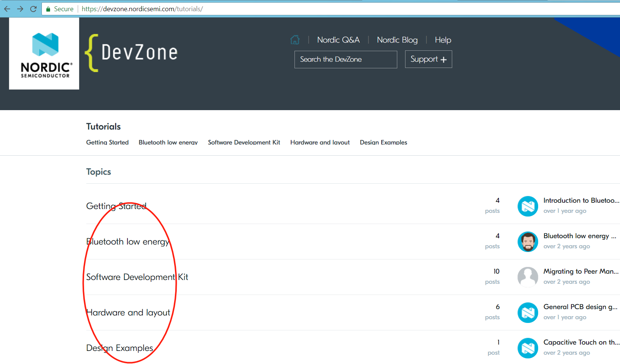The height and width of the screenshot is (364, 620).
Task: Open the Software Development Kit topic
Action: pos(137,277)
